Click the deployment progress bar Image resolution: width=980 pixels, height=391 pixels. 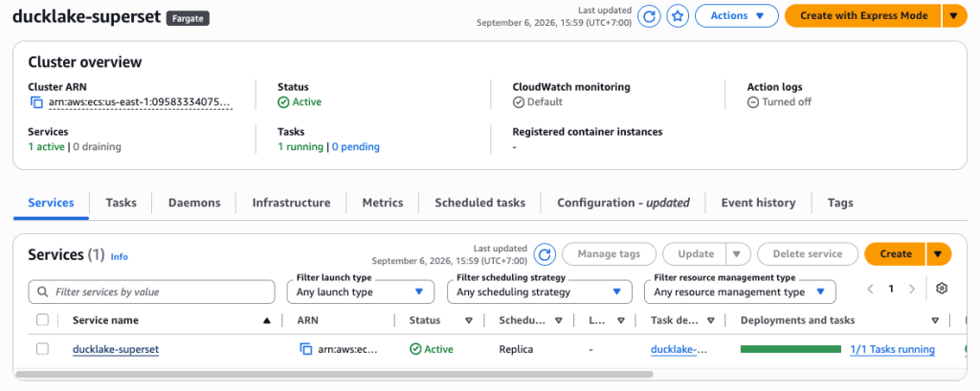coord(791,349)
